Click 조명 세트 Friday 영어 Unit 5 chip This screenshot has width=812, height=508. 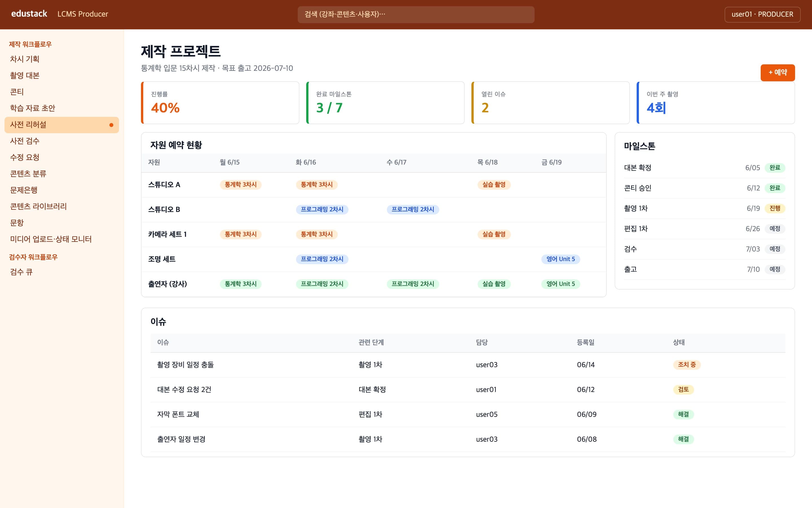coord(561,259)
